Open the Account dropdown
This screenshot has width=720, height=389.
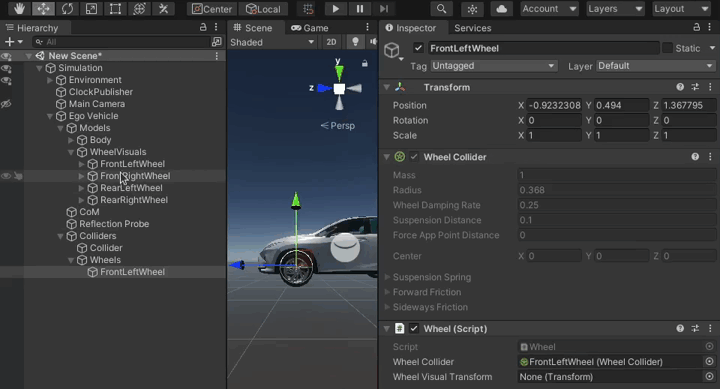[x=549, y=9]
